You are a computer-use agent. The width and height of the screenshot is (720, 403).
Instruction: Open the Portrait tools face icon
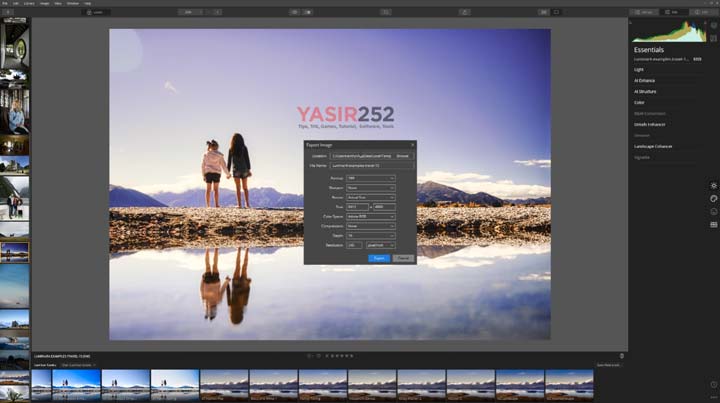(x=713, y=212)
